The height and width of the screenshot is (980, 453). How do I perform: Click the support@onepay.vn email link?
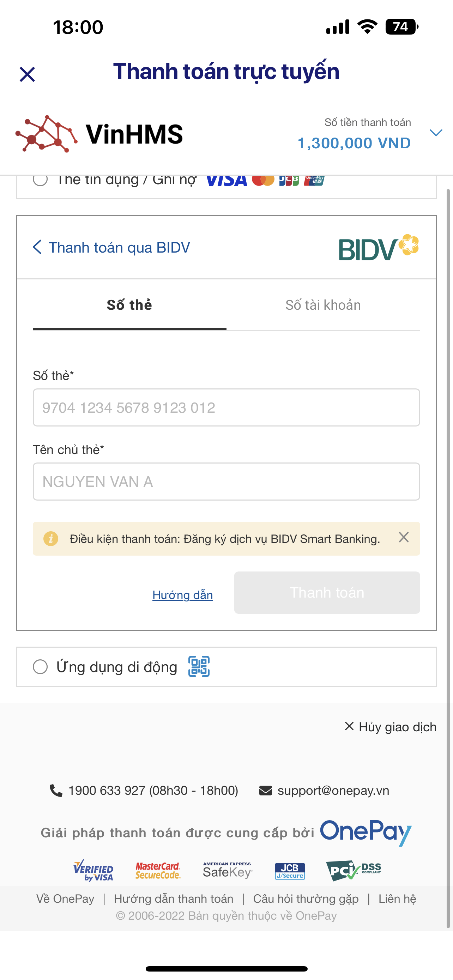point(333,791)
